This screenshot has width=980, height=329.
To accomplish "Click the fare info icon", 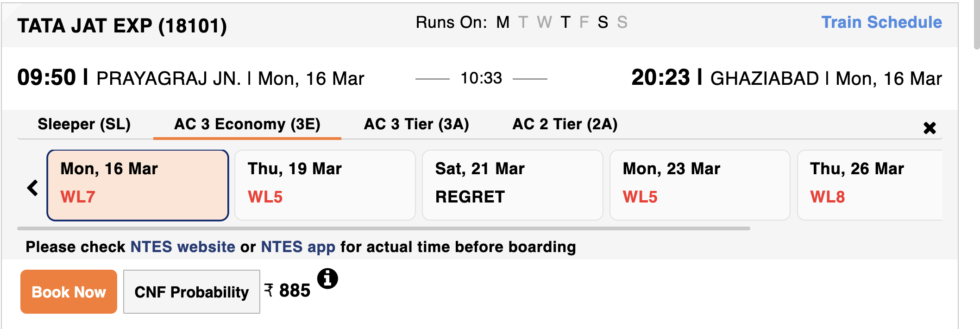I will point(327,278).
